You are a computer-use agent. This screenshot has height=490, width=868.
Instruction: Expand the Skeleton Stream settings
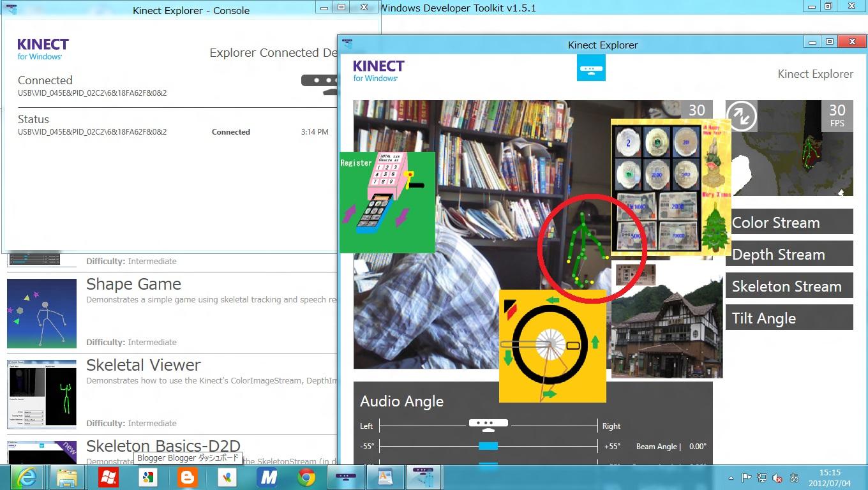[x=789, y=286]
